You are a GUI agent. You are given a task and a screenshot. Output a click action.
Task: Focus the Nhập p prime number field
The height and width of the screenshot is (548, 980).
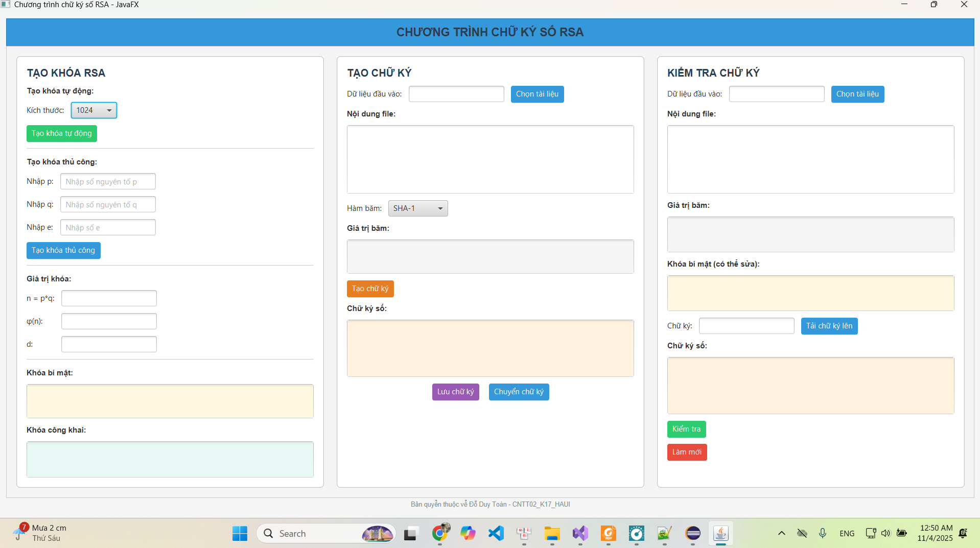point(108,181)
